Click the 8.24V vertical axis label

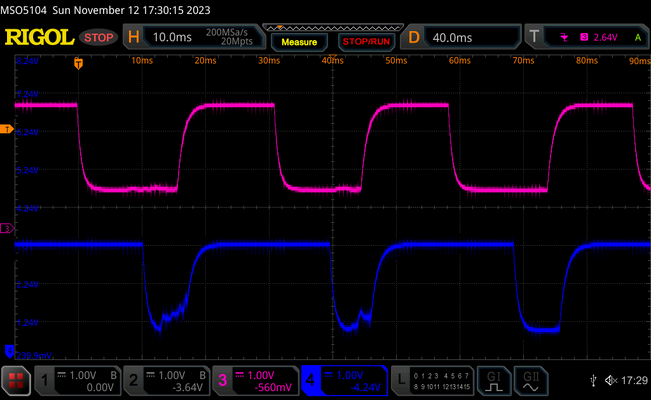(x=27, y=61)
